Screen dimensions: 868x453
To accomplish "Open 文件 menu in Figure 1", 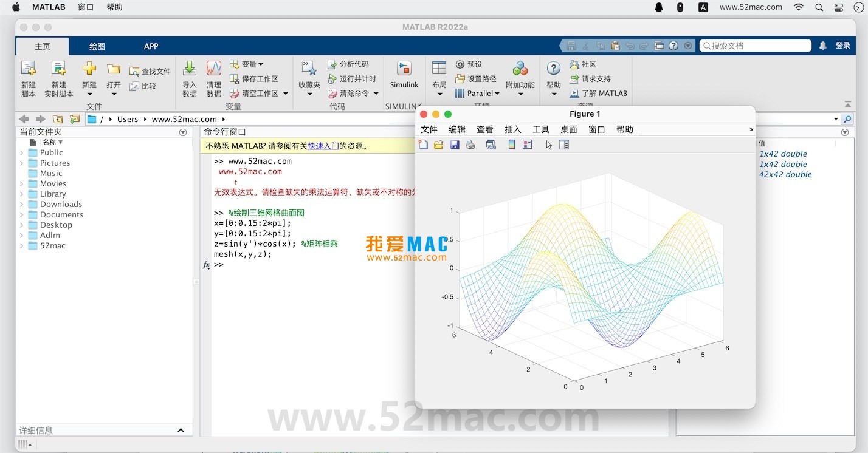I will [x=429, y=129].
